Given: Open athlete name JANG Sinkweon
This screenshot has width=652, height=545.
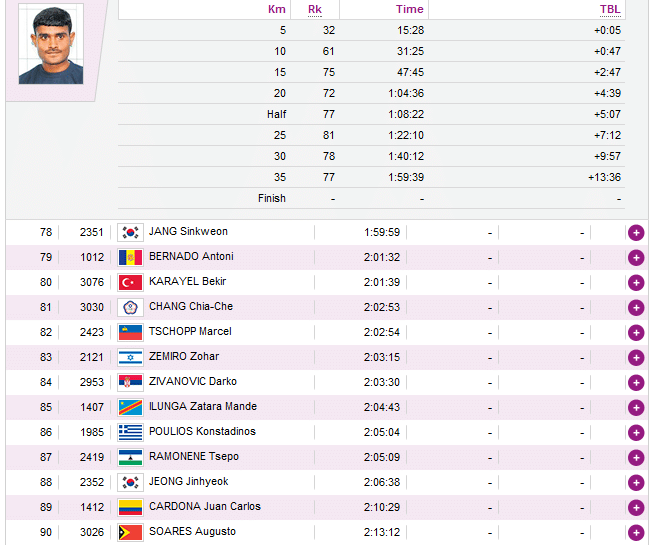Looking at the screenshot, I should 188,232.
